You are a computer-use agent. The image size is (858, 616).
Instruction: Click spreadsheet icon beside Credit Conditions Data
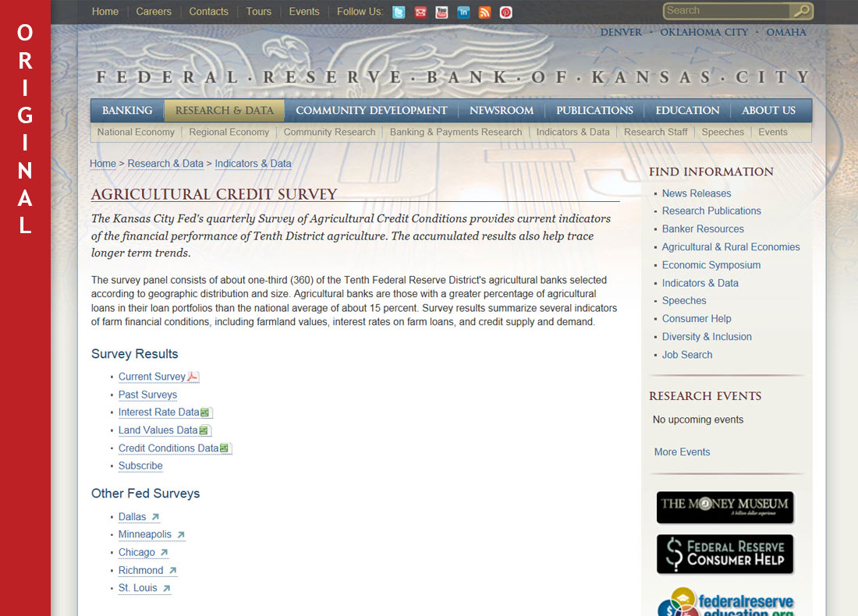coord(225,448)
